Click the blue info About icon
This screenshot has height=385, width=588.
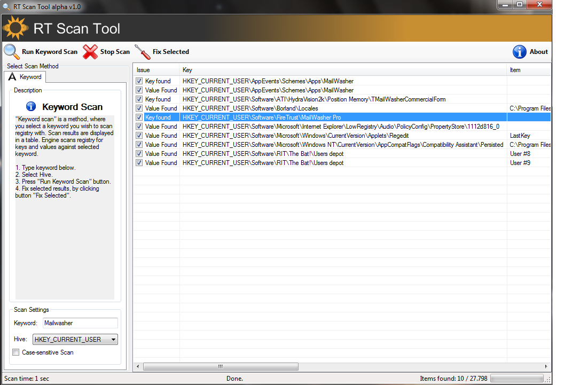click(520, 52)
